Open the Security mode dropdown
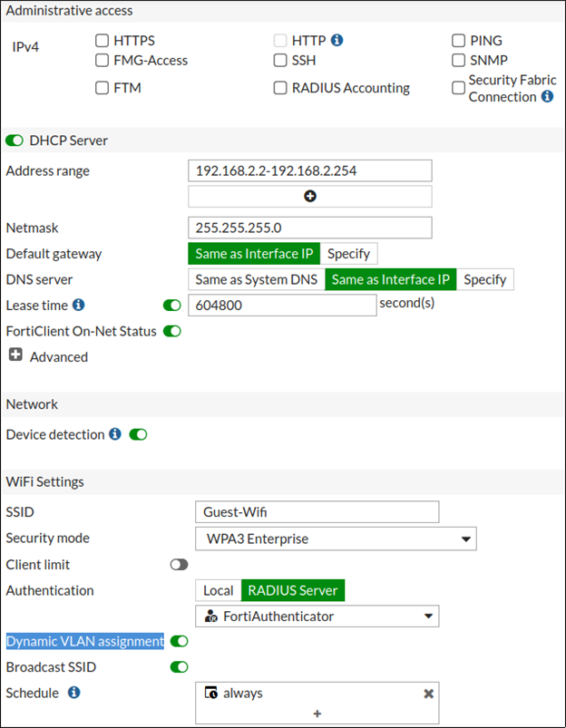566x728 pixels. pos(335,539)
